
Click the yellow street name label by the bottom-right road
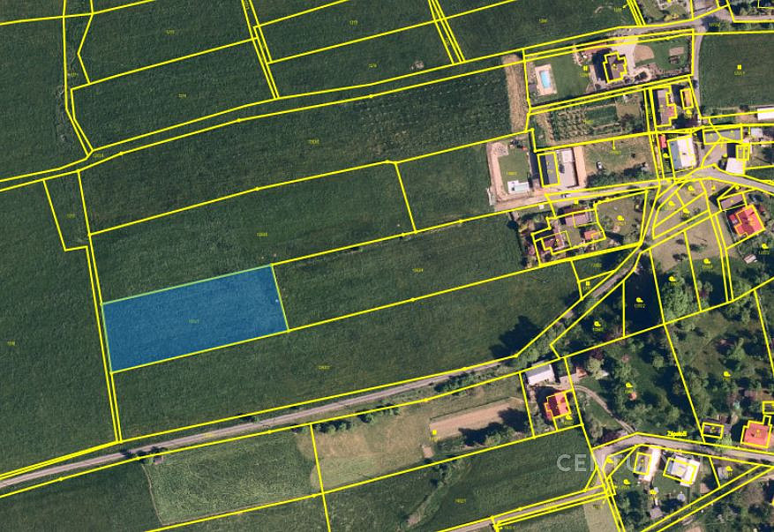tap(676, 433)
